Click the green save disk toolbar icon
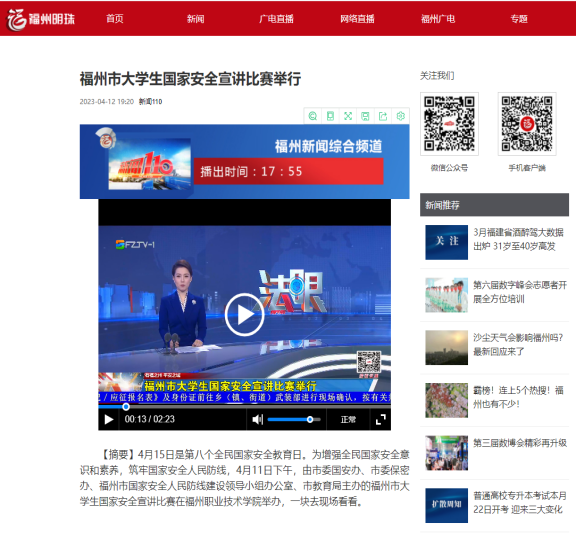This screenshot has height=534, width=577. point(365,116)
